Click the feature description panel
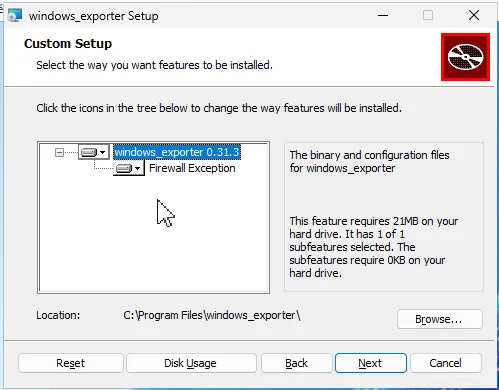Screen dimensions: 499x390 [384, 217]
